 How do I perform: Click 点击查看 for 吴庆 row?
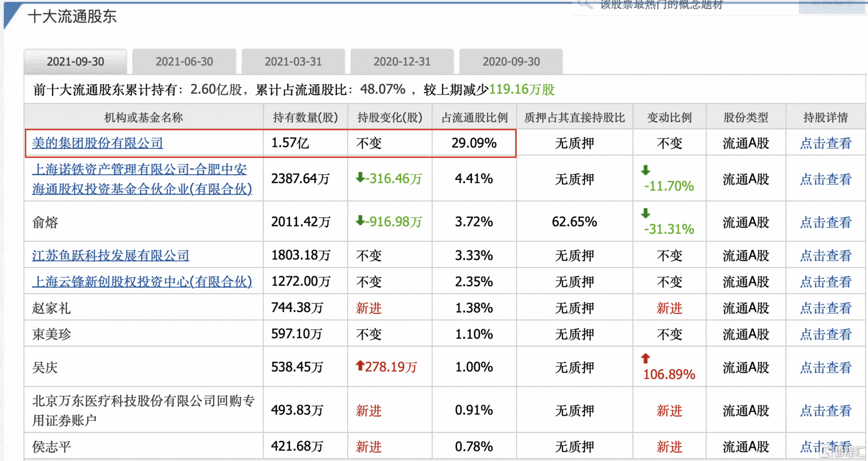click(x=825, y=368)
